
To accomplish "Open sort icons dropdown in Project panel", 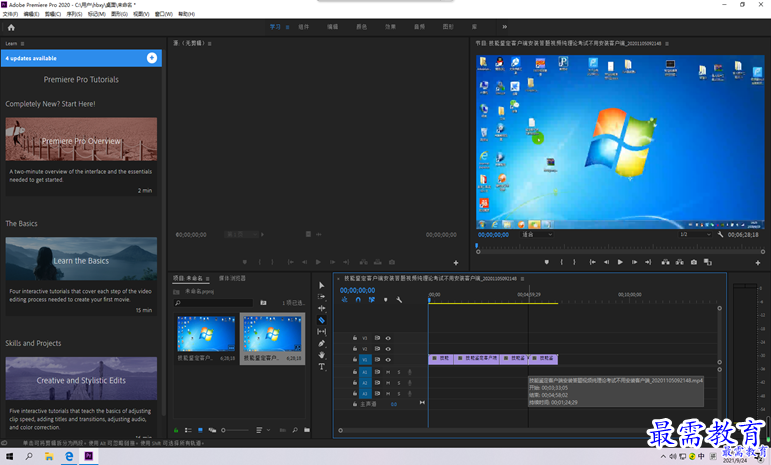I will point(263,430).
